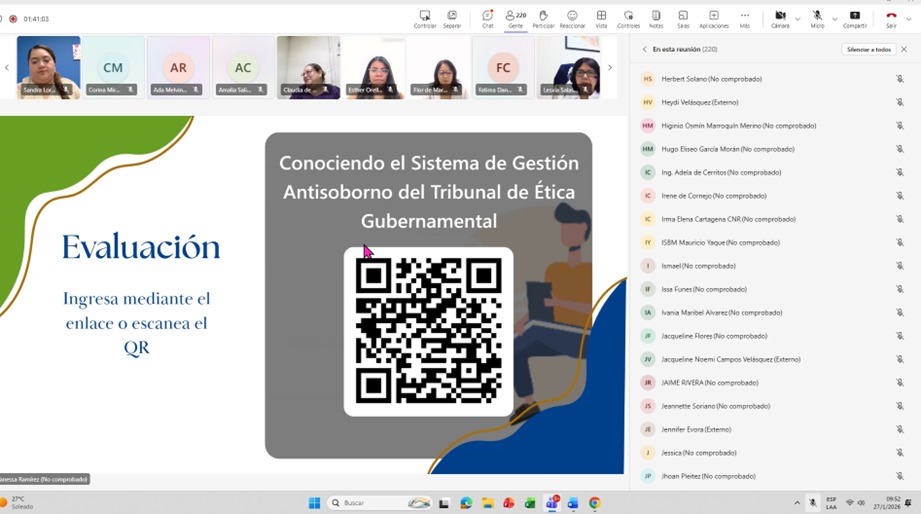
Task: Select participant Jennifer Evora (Externo)
Action: (774, 429)
